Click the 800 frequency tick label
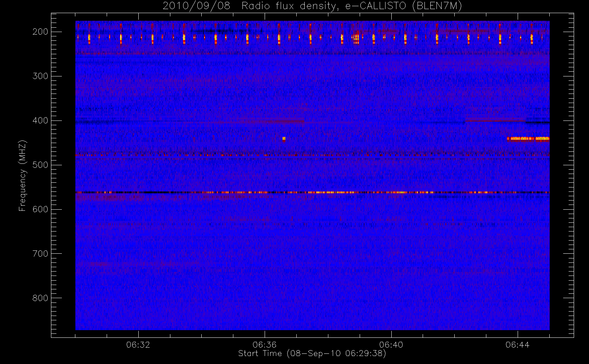 click(40, 298)
